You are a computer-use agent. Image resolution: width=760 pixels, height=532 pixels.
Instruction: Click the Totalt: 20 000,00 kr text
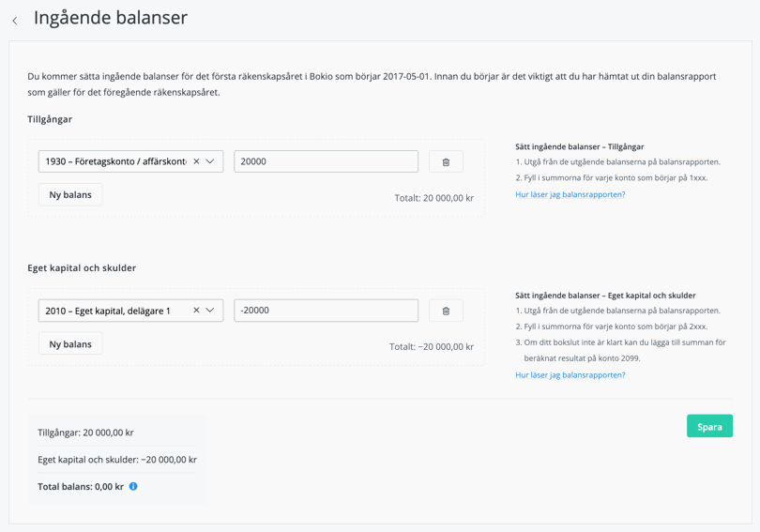433,198
